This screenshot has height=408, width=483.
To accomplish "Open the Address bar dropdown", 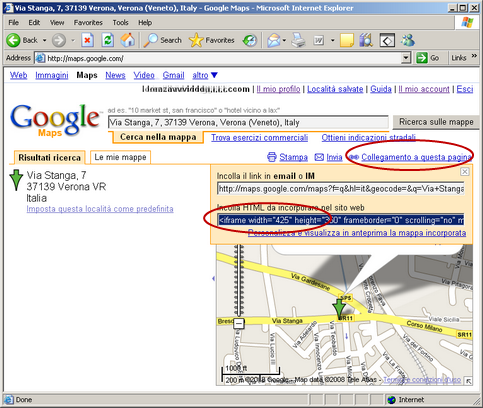I will (405, 58).
